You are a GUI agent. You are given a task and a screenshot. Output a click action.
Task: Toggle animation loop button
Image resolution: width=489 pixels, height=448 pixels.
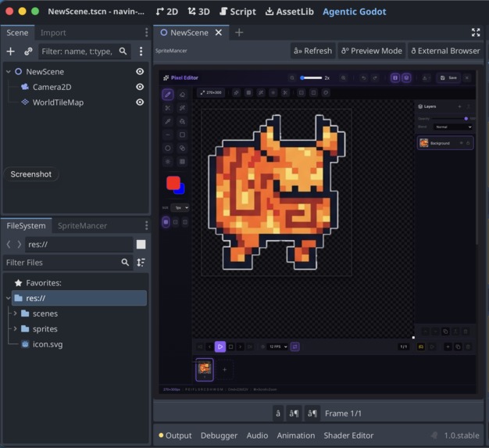click(294, 346)
